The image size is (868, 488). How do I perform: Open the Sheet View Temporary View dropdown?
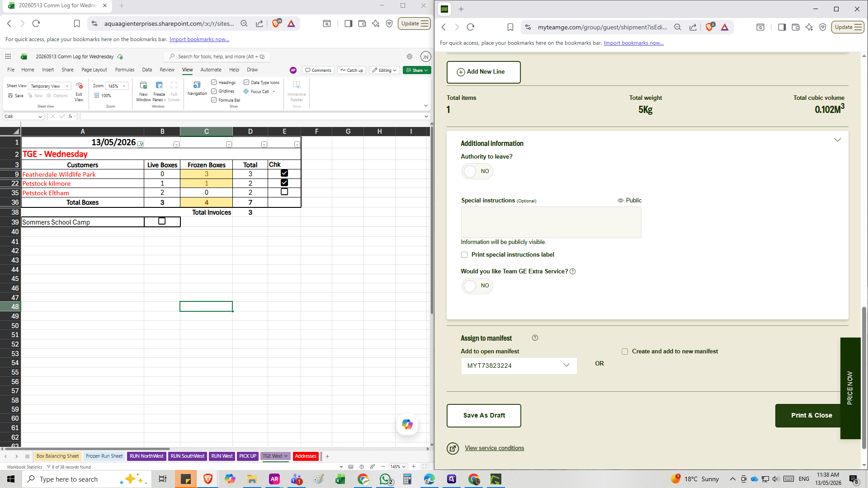tap(50, 86)
